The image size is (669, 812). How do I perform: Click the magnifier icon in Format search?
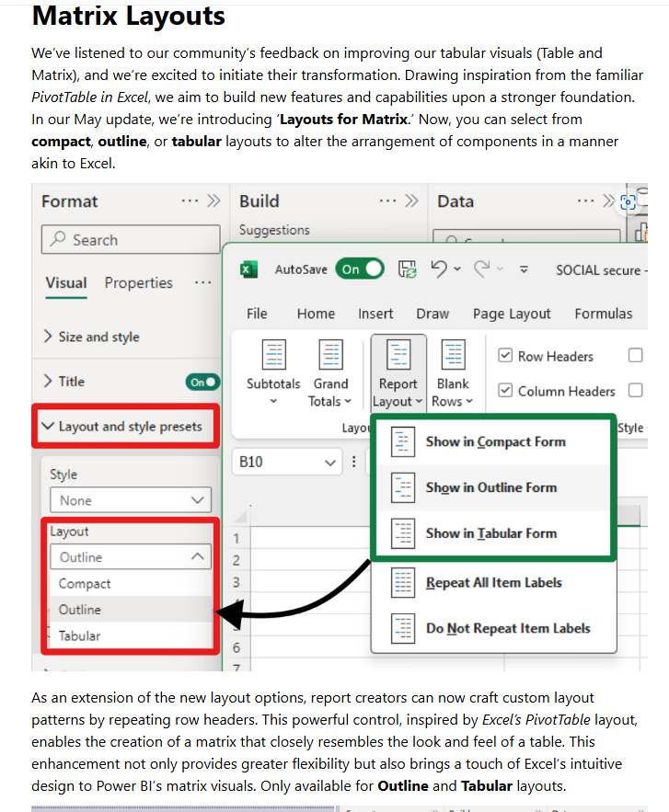pos(58,239)
